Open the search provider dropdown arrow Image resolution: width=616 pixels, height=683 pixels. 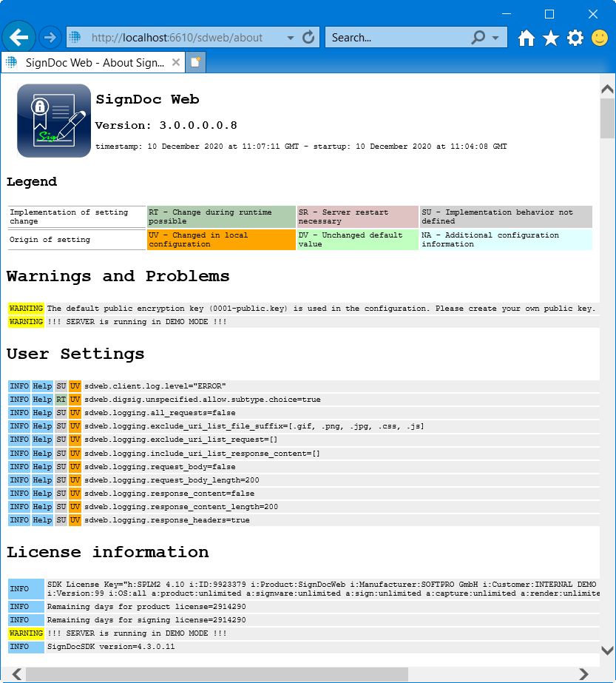495,38
